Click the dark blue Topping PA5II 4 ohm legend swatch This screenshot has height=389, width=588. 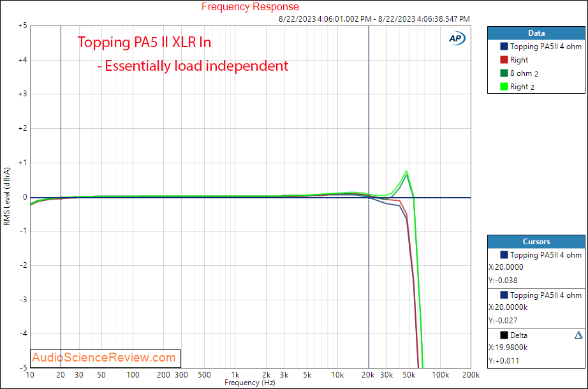pos(504,46)
